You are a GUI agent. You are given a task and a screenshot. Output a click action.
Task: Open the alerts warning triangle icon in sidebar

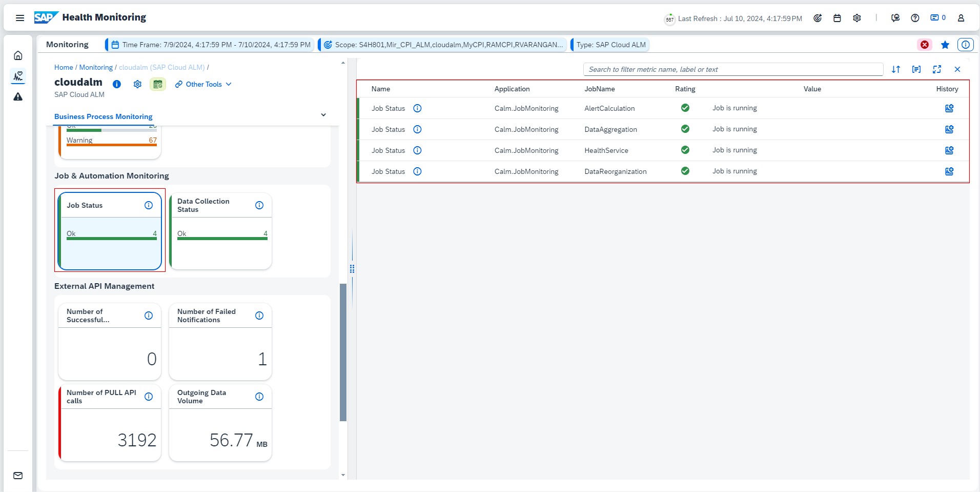pos(18,97)
